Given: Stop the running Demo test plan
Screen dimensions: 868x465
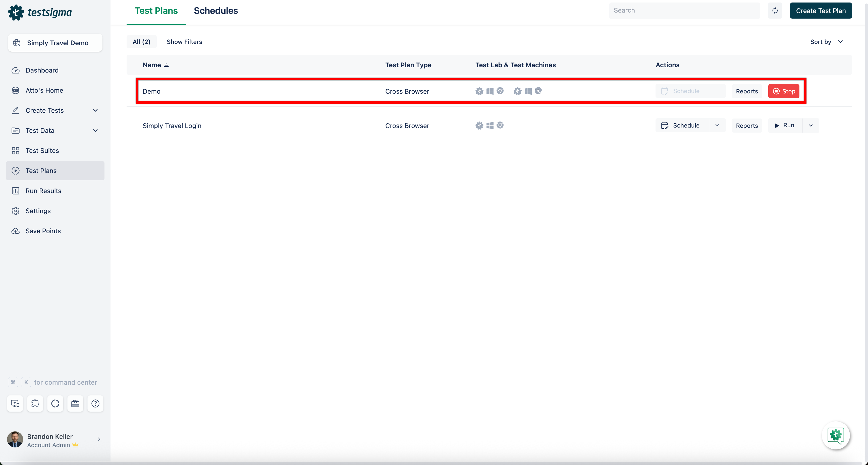Looking at the screenshot, I should pos(784,91).
